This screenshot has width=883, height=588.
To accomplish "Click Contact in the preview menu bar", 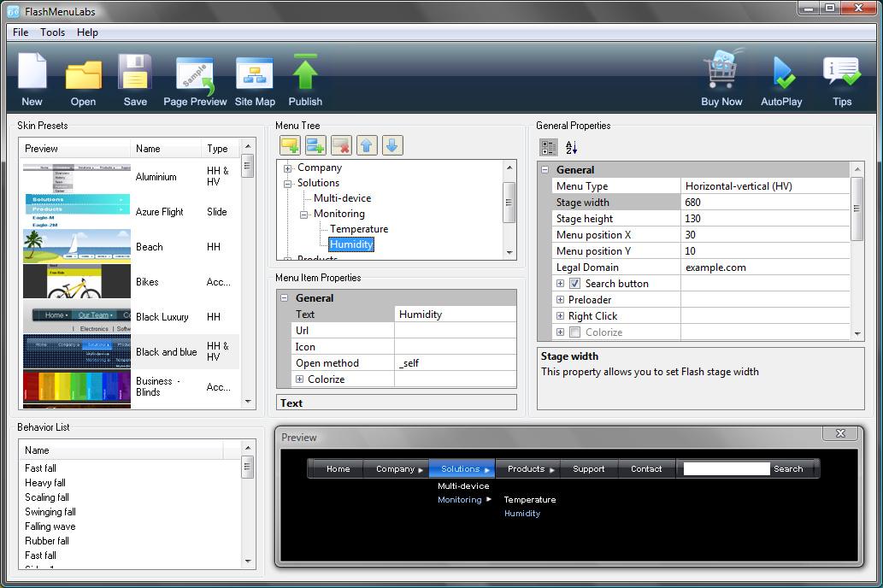I will pos(646,468).
